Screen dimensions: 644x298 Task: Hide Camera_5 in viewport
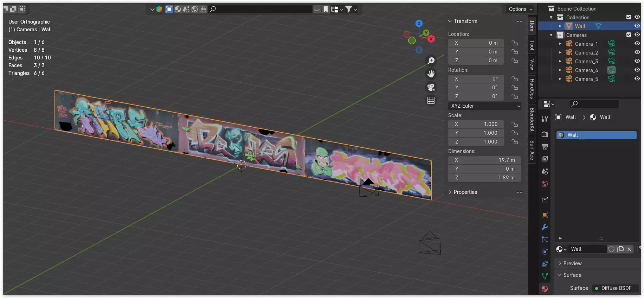tap(637, 79)
